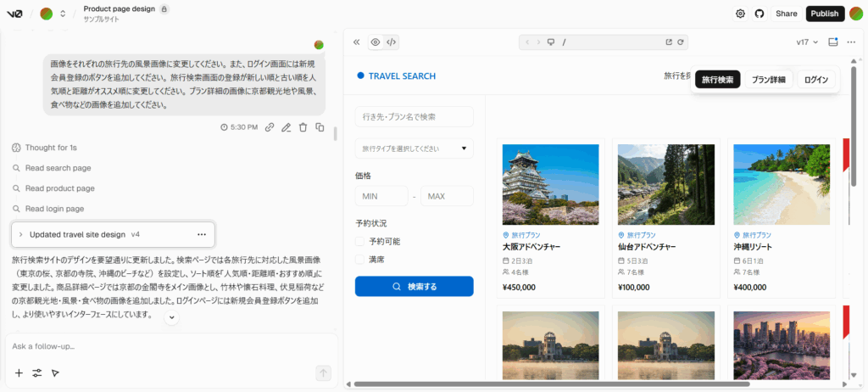Select the 旅行検索 tab
The width and height of the screenshot is (868, 392).
[x=717, y=79]
